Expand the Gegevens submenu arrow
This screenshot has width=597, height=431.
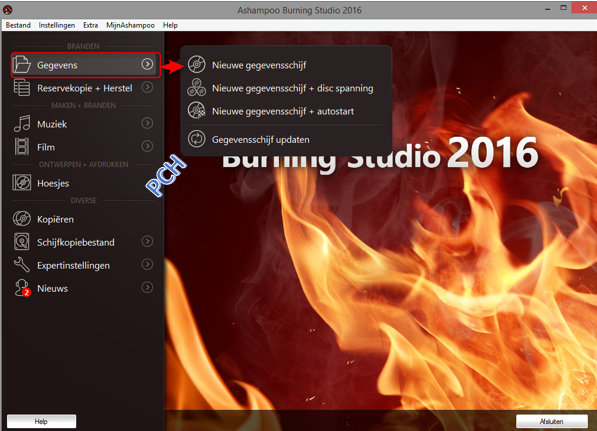tap(147, 64)
